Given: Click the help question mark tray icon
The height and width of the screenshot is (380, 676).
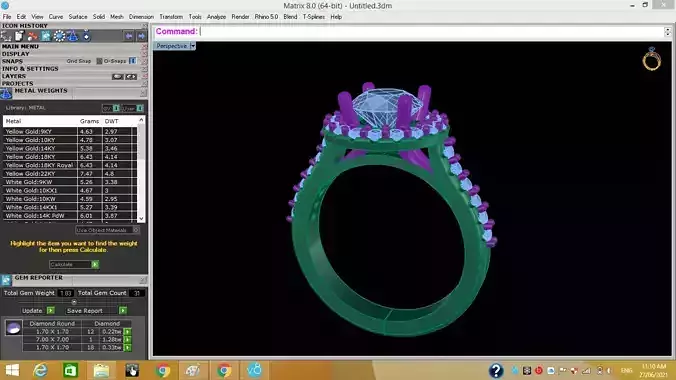Looking at the screenshot, I should click(496, 371).
